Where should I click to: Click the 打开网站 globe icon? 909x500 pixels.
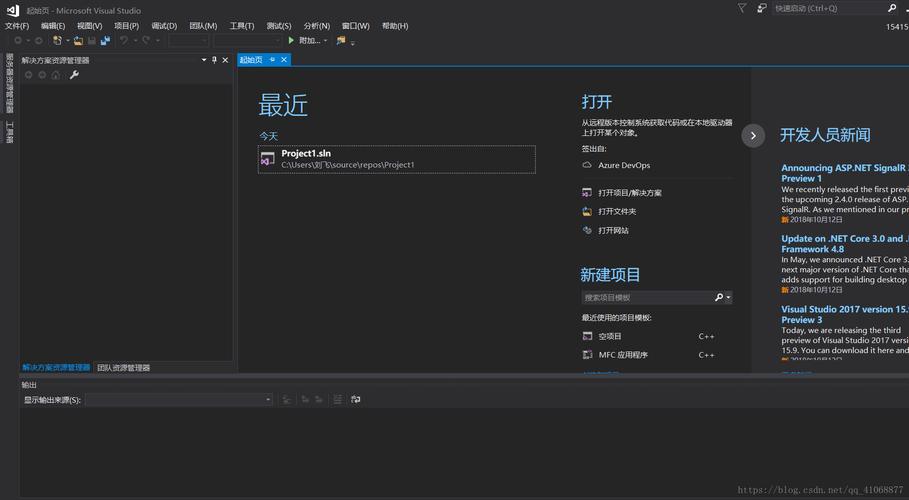587,230
